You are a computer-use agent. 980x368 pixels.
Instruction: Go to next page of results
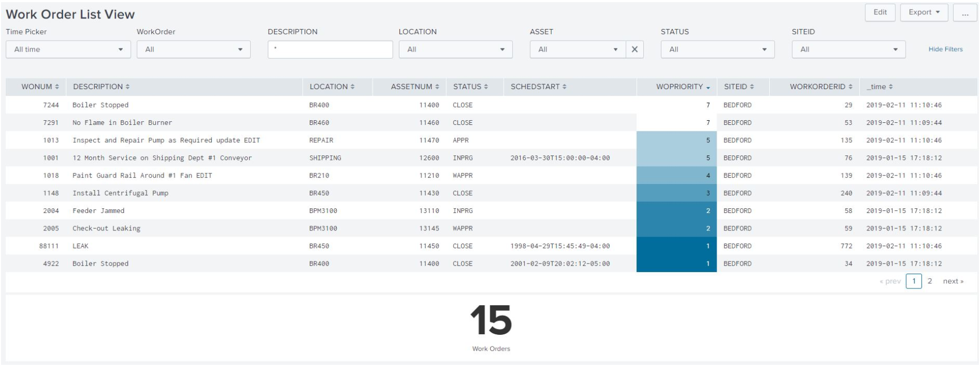coord(953,281)
